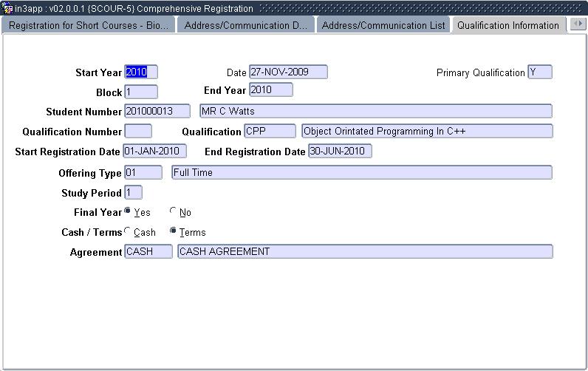Image resolution: width=588 pixels, height=371 pixels.
Task: Click the Start Year field
Action: click(141, 72)
